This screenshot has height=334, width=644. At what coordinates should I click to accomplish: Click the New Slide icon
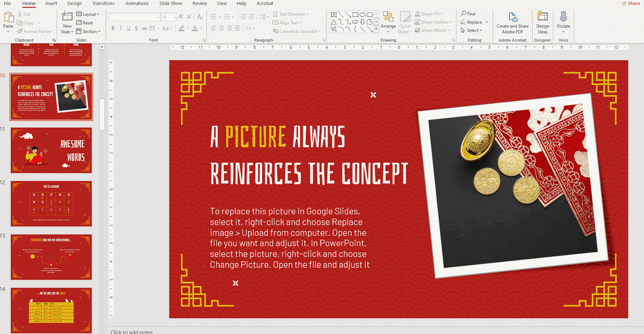point(67,17)
